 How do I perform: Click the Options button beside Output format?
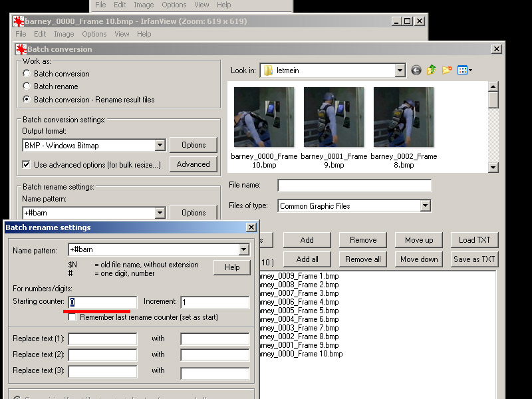tap(194, 145)
